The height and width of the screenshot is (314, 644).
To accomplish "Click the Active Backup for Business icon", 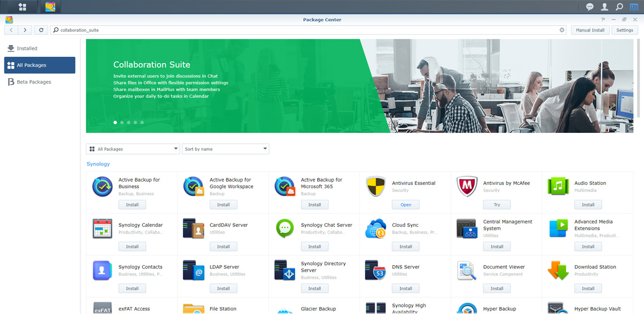I will pyautogui.click(x=103, y=187).
